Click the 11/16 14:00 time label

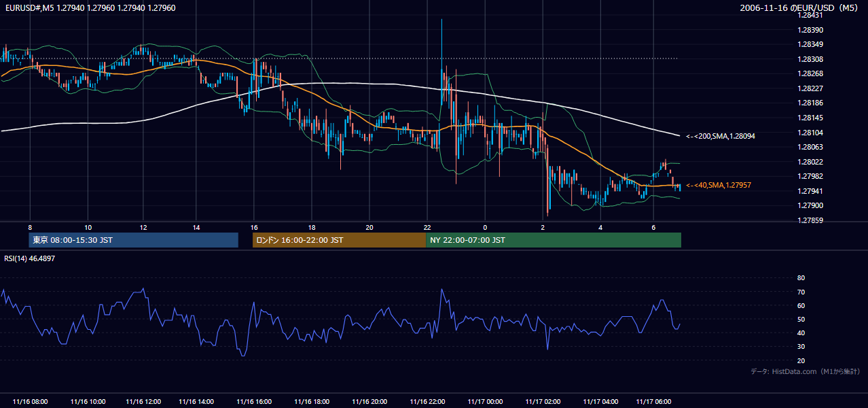[x=196, y=402]
